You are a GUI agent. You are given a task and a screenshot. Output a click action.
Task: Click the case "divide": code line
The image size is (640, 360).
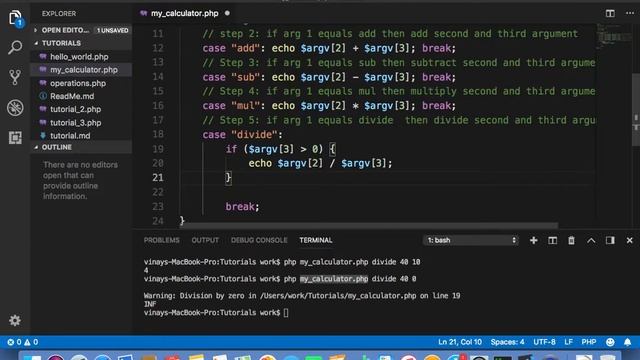[242, 135]
